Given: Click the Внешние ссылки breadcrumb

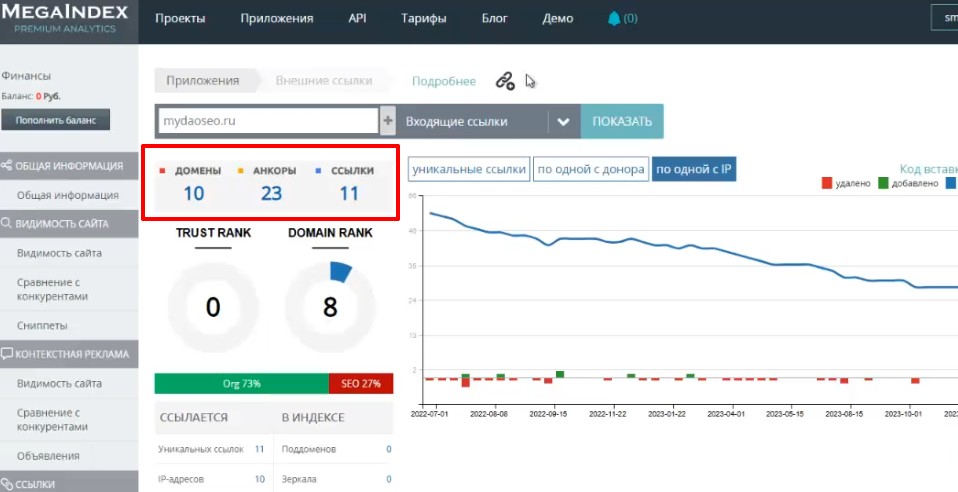Looking at the screenshot, I should 324,81.
